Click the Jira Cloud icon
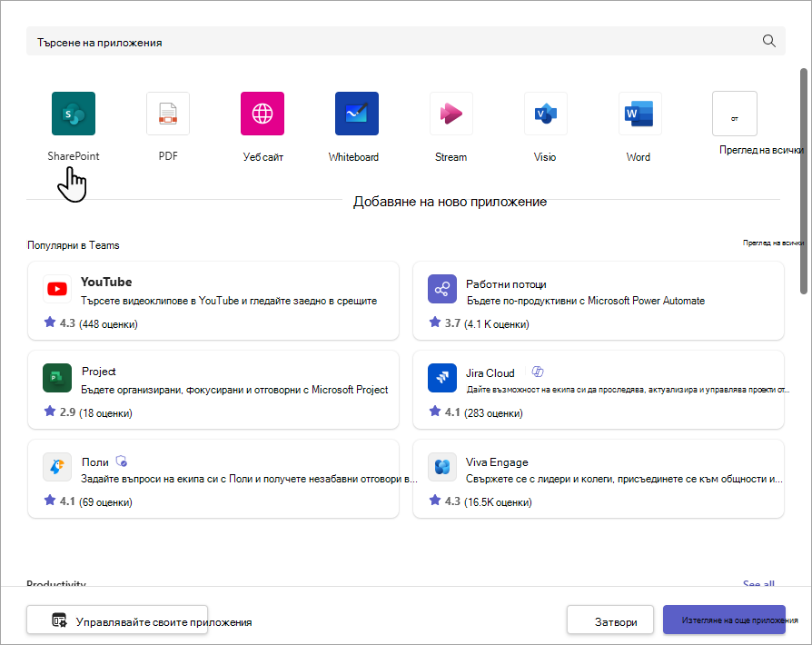The width and height of the screenshot is (812, 645). coord(442,378)
